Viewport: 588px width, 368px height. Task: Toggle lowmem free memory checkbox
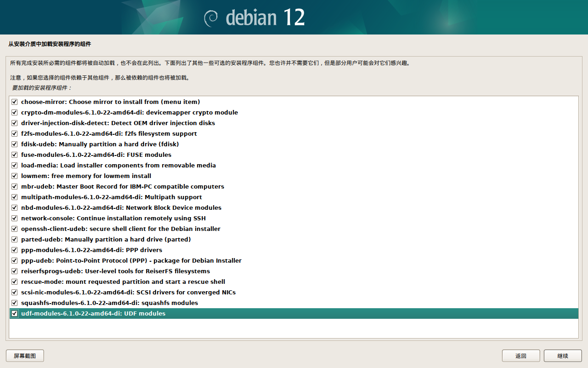click(x=15, y=176)
